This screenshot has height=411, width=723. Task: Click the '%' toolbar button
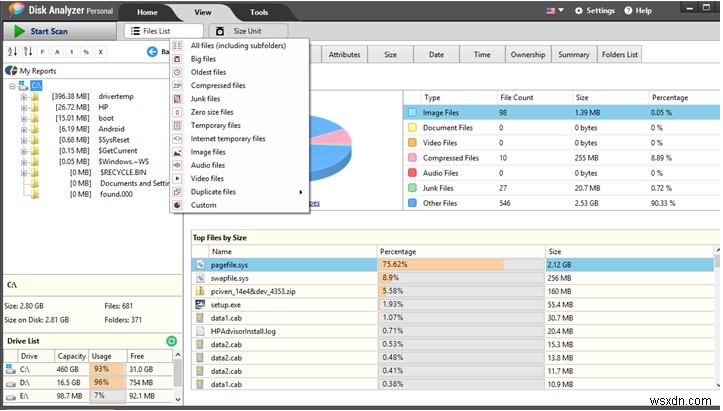[x=86, y=52]
